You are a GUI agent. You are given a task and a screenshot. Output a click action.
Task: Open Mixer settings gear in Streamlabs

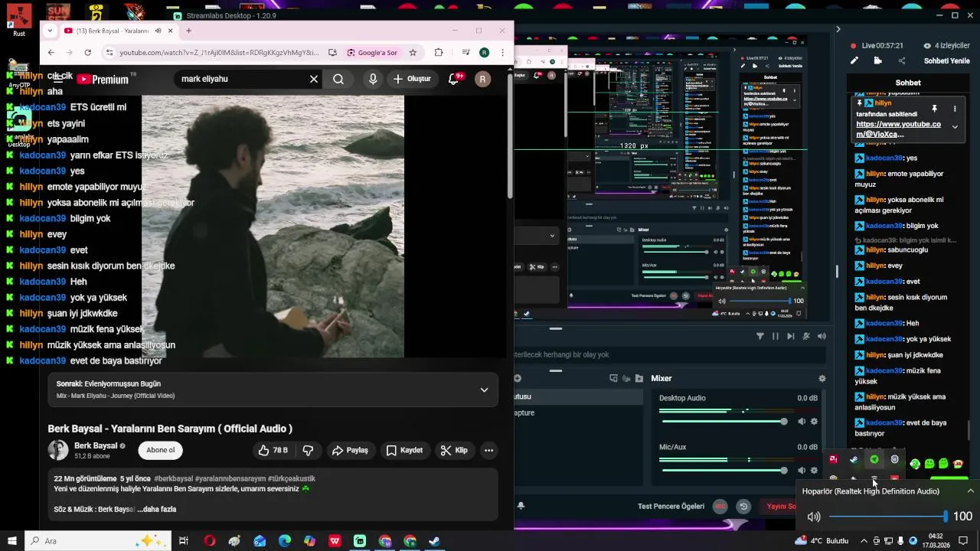[822, 378]
